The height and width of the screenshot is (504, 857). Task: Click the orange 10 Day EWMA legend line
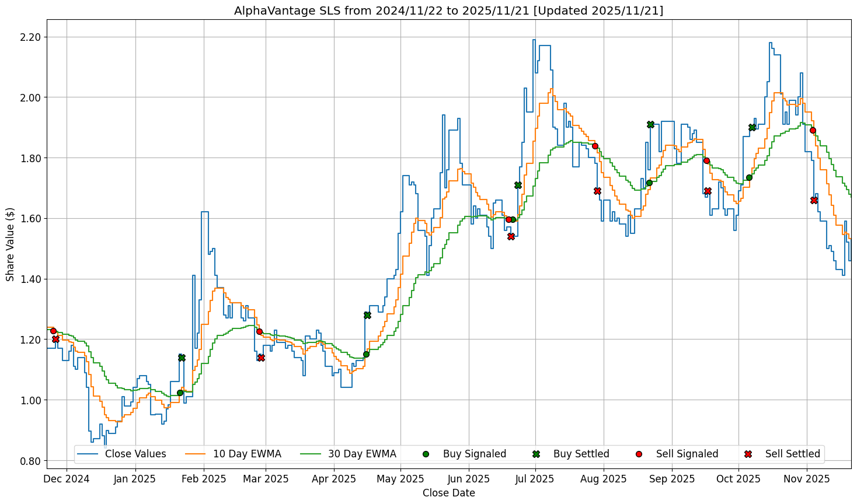pyautogui.click(x=196, y=454)
